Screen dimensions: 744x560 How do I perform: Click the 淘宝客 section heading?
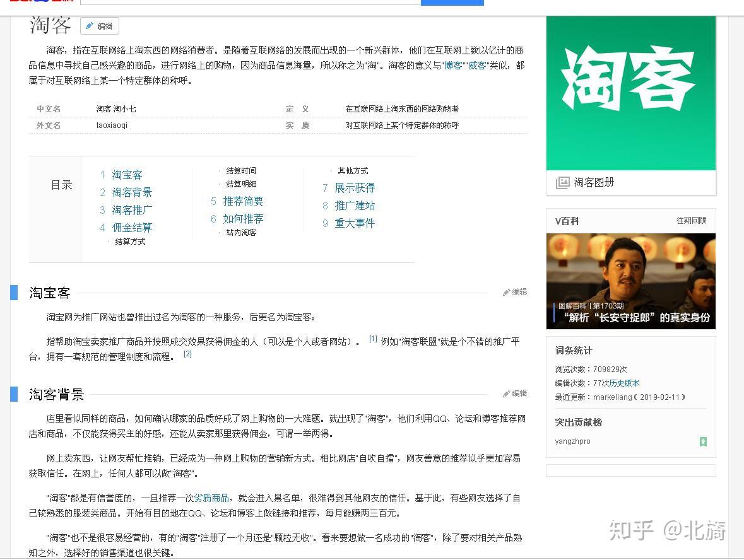coord(49,293)
